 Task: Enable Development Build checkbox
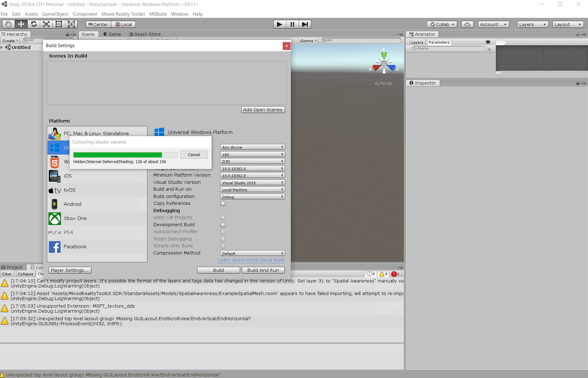(223, 225)
